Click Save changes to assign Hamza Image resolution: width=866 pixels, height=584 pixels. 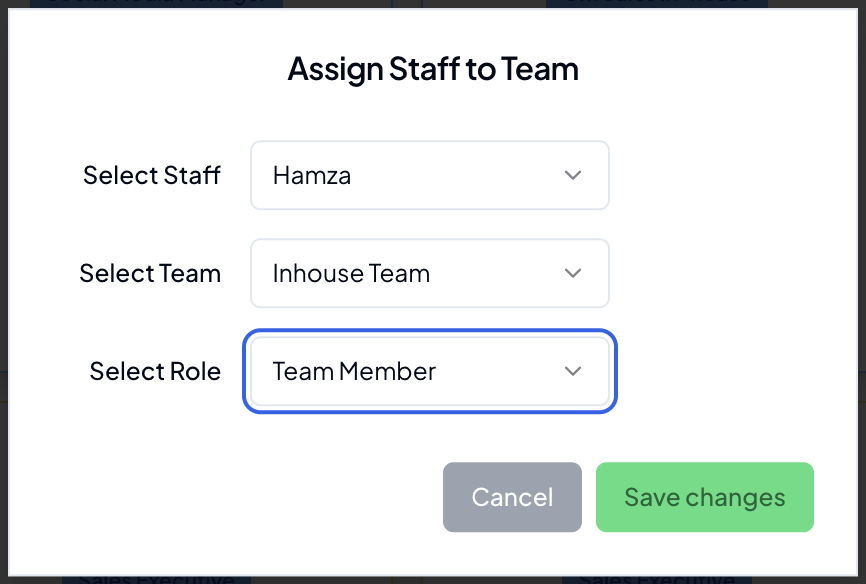tap(704, 497)
